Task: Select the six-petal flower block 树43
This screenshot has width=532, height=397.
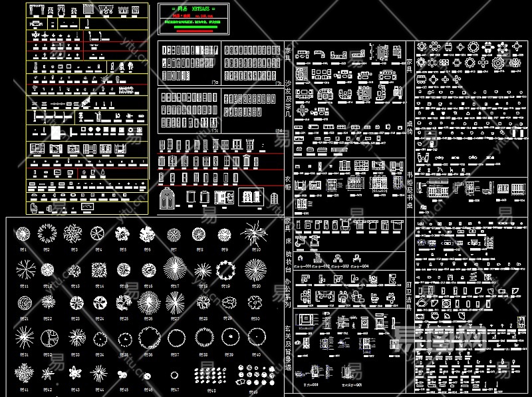Action: tap(74, 372)
